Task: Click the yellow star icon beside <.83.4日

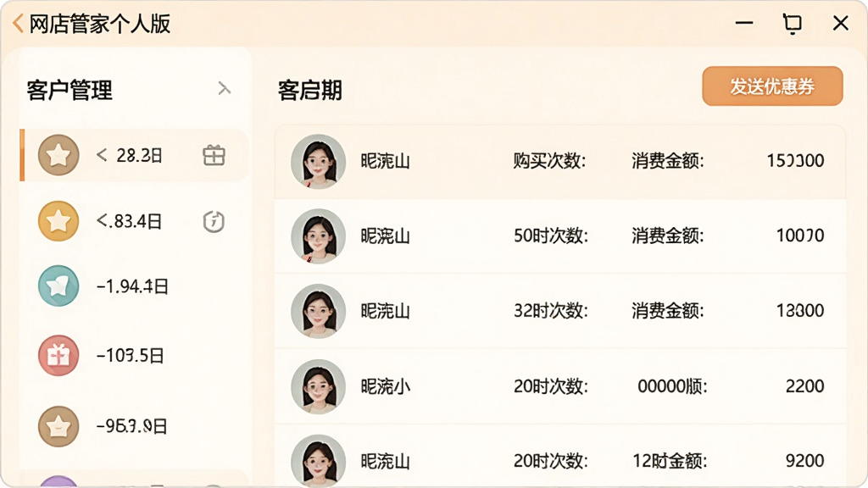Action: pos(58,221)
